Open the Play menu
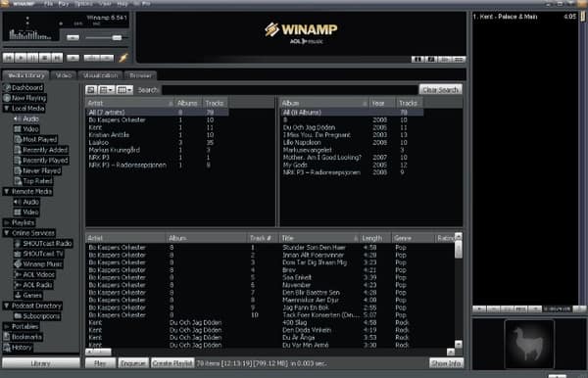588x378 pixels. tap(64, 4)
